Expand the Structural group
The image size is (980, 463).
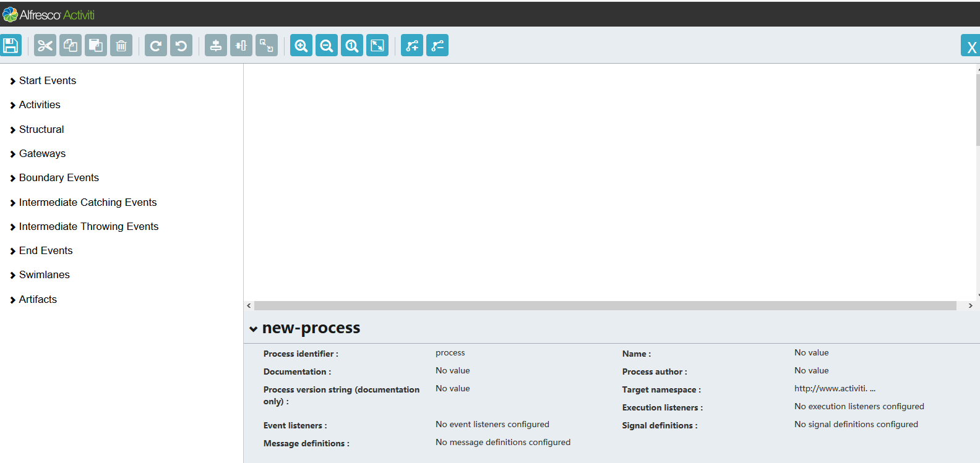37,130
